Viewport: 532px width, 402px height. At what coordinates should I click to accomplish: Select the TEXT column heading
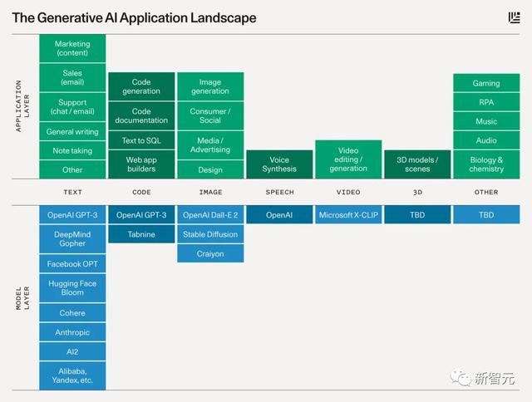pos(72,192)
